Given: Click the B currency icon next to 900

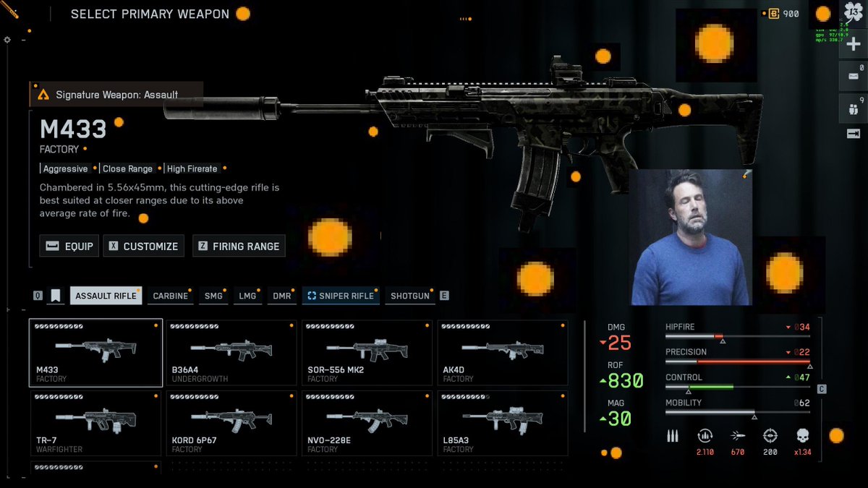Looking at the screenshot, I should coord(773,13).
